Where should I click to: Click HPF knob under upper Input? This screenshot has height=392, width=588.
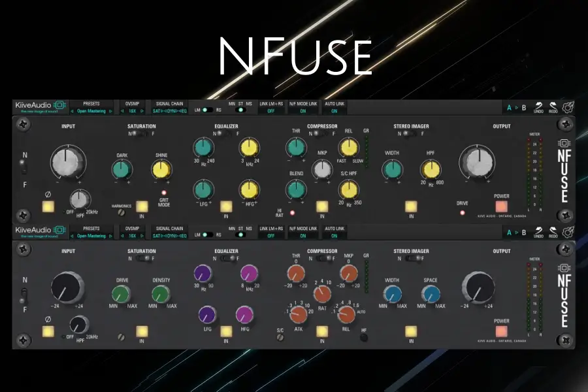[x=80, y=199]
